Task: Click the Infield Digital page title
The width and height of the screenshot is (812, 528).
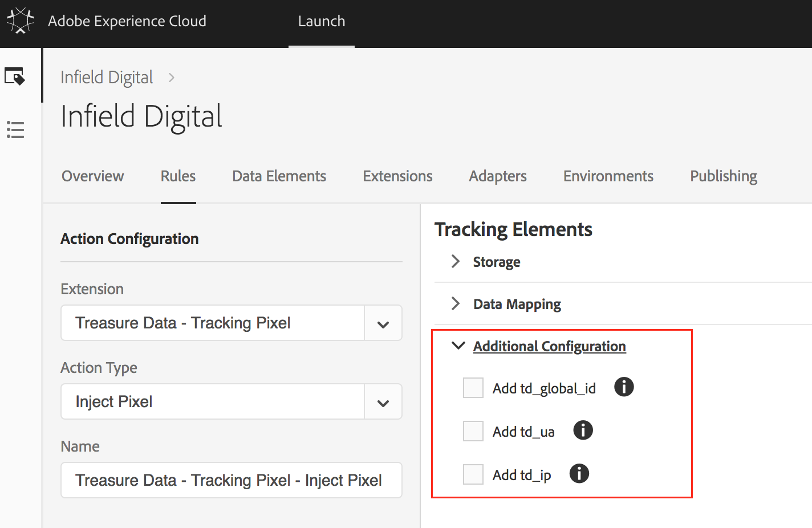Action: [x=142, y=116]
